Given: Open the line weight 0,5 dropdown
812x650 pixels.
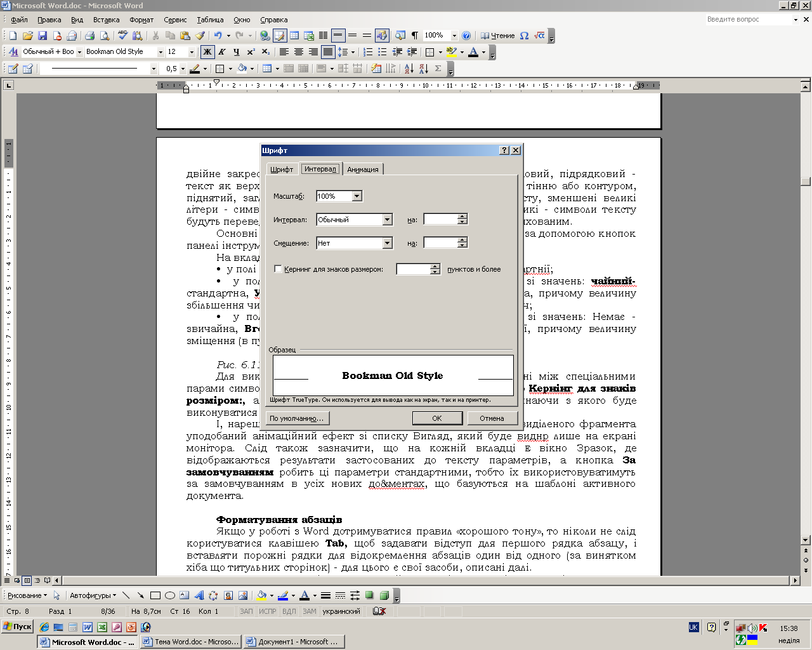Looking at the screenshot, I should (183, 69).
